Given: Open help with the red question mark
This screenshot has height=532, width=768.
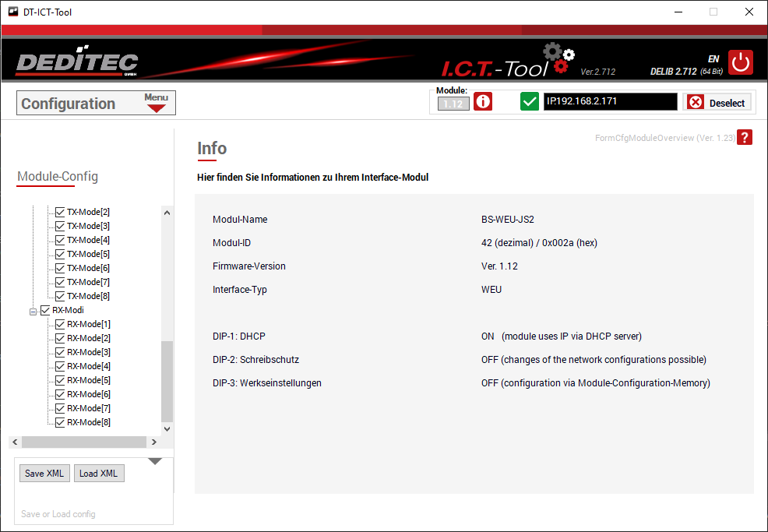Looking at the screenshot, I should point(745,138).
